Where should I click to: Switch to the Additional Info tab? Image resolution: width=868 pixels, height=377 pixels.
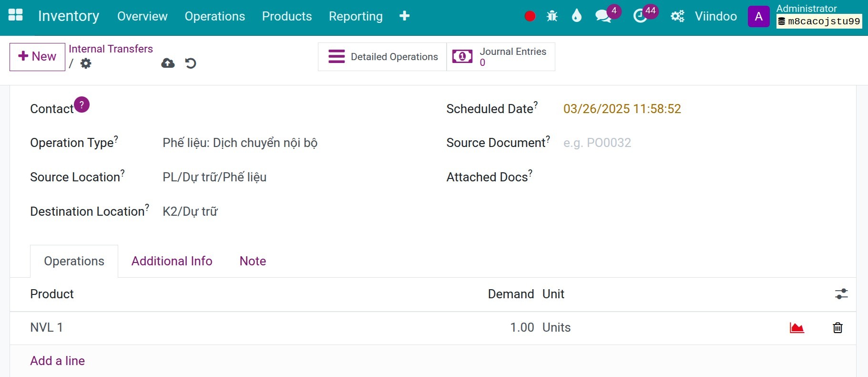(172, 261)
